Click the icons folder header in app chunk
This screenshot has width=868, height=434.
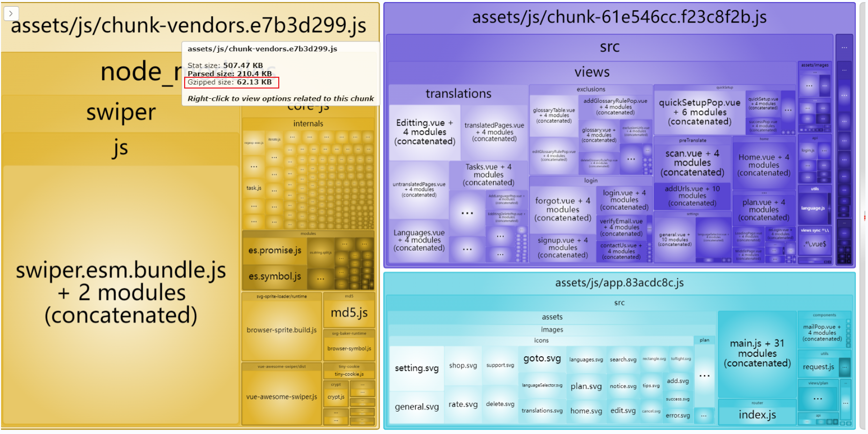coord(541,340)
